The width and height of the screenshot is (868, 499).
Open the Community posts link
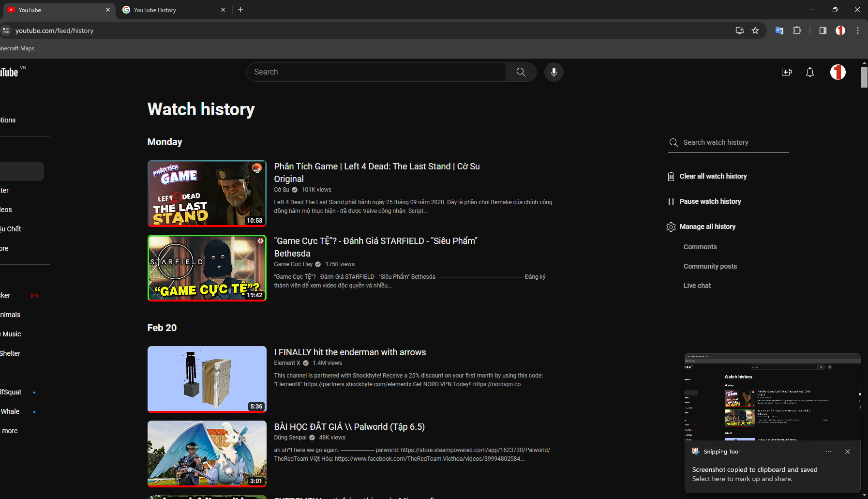click(710, 266)
